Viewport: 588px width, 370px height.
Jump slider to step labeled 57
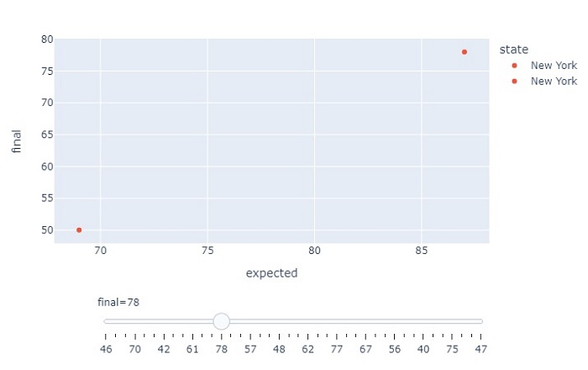(250, 321)
